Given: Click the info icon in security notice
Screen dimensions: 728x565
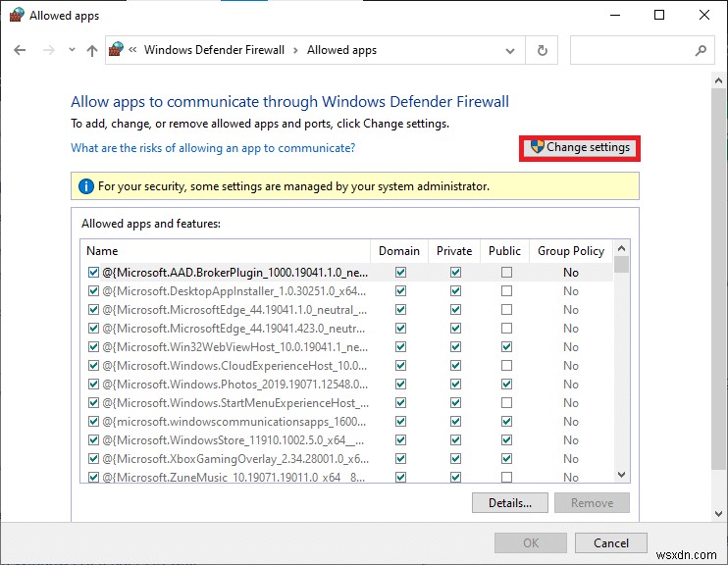Looking at the screenshot, I should (86, 185).
